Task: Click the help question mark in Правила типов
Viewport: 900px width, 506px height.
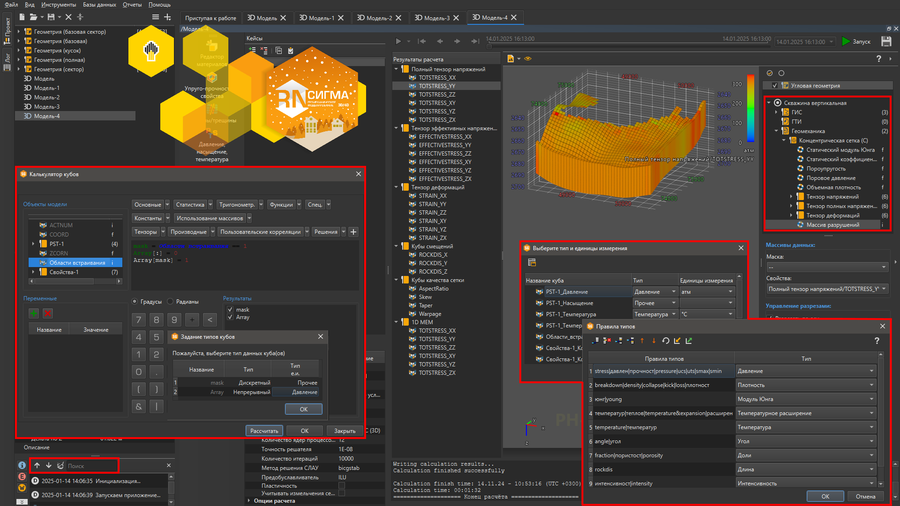Action: coord(877,341)
